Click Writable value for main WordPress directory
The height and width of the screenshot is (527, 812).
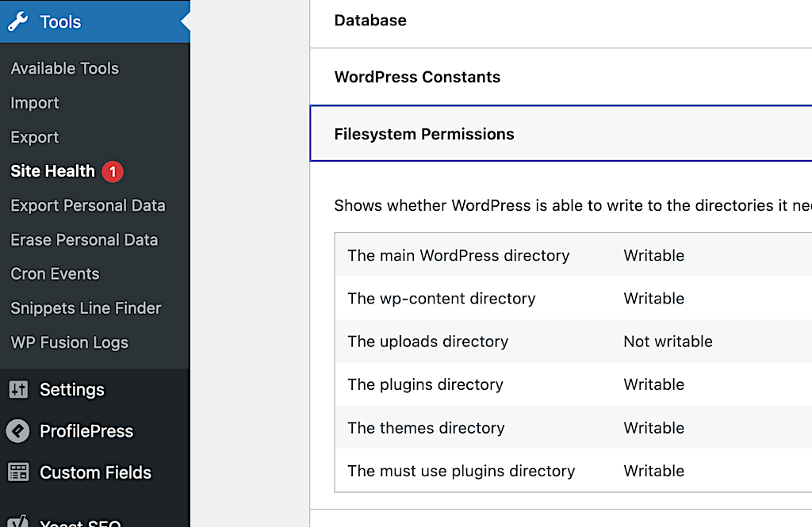pos(653,255)
